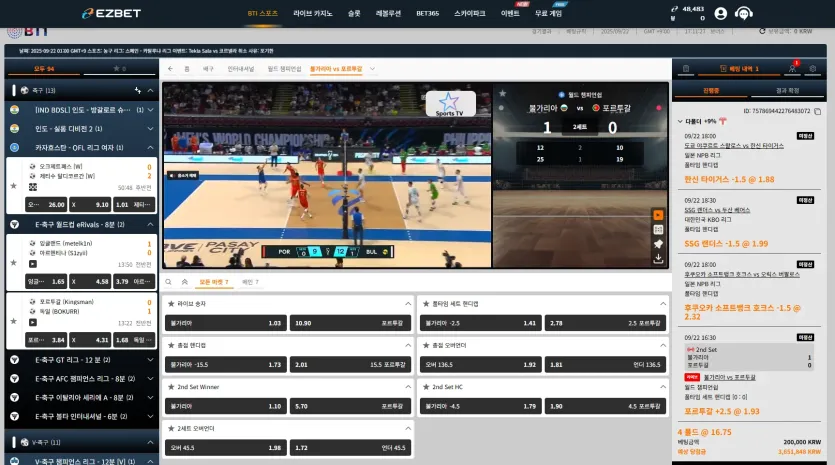Show the scoreboard stats icon in match widget
The height and width of the screenshot is (465, 835).
pyautogui.click(x=658, y=230)
